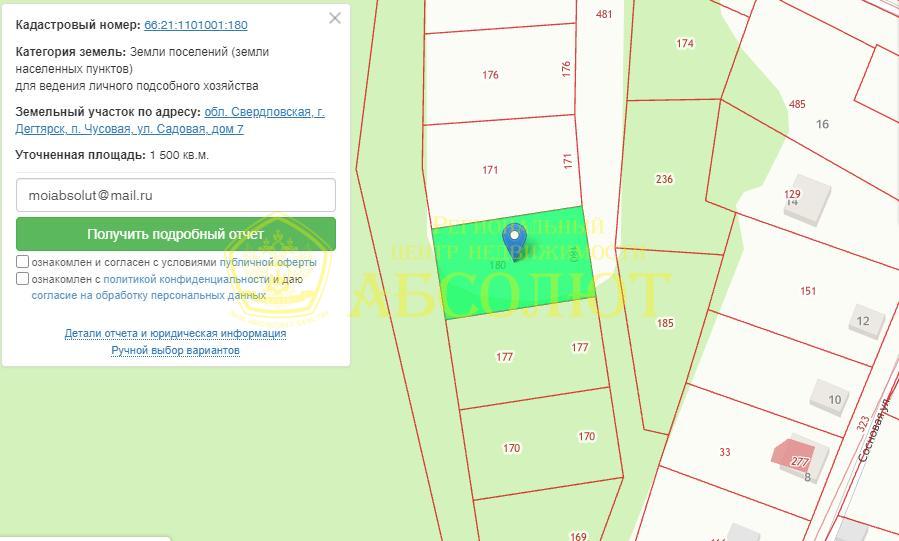This screenshot has height=541, width=899.
Task: Open 'согласие на обработку персональных данных' link
Action: tap(148, 296)
